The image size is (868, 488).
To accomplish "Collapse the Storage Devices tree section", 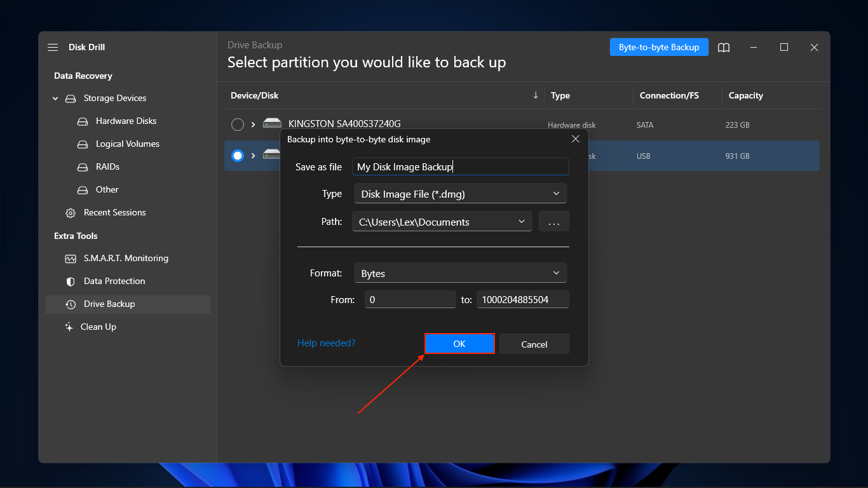I will (55, 98).
